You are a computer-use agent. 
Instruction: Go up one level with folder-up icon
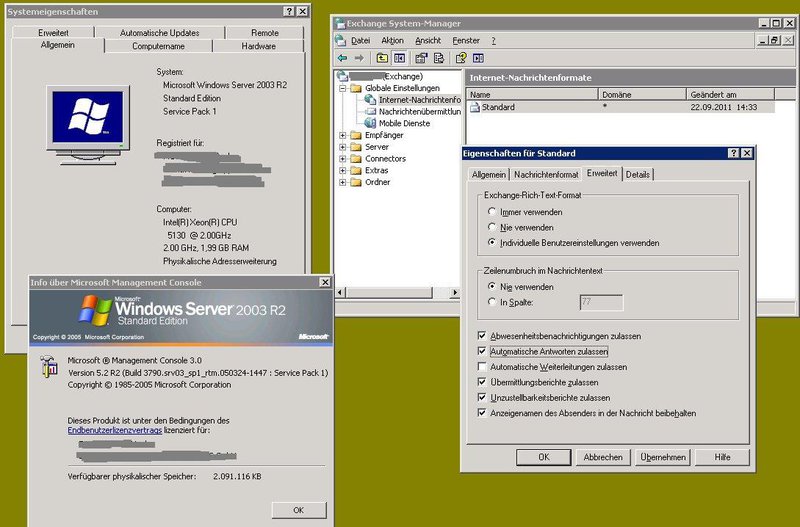point(382,58)
